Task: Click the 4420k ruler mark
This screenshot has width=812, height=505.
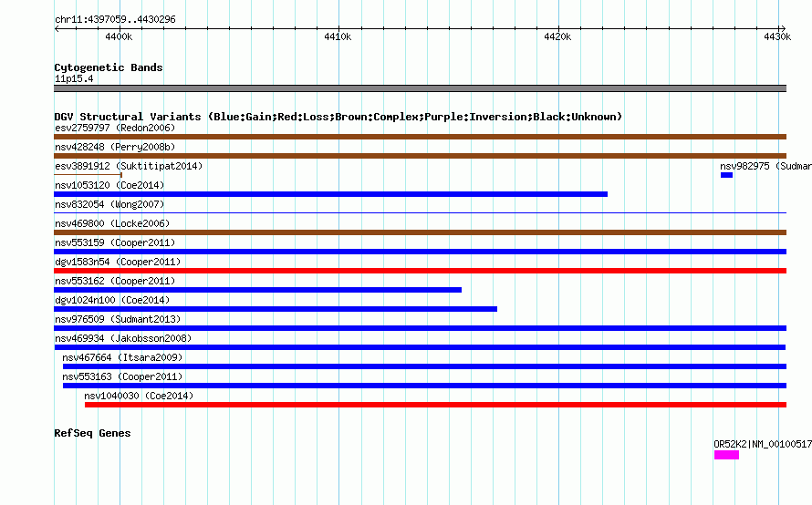Action: (557, 36)
